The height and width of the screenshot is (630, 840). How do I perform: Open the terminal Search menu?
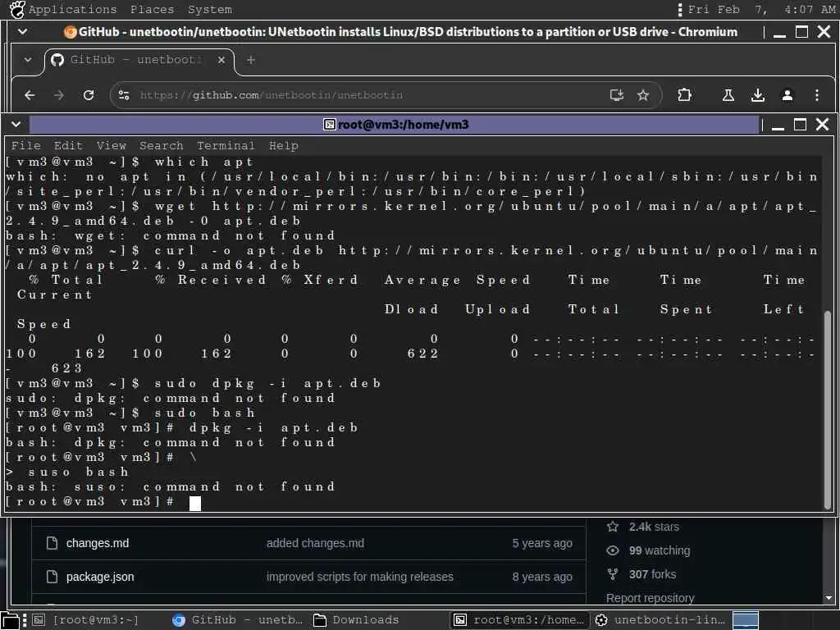click(162, 146)
